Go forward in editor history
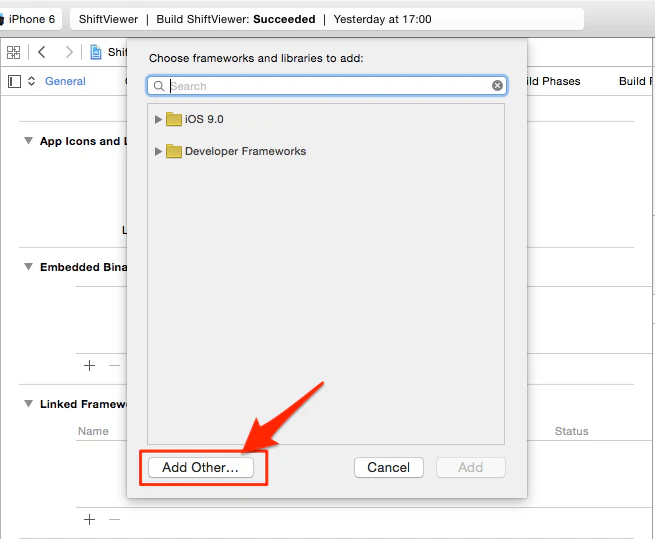Viewport: 655px width, 539px height. [69, 52]
